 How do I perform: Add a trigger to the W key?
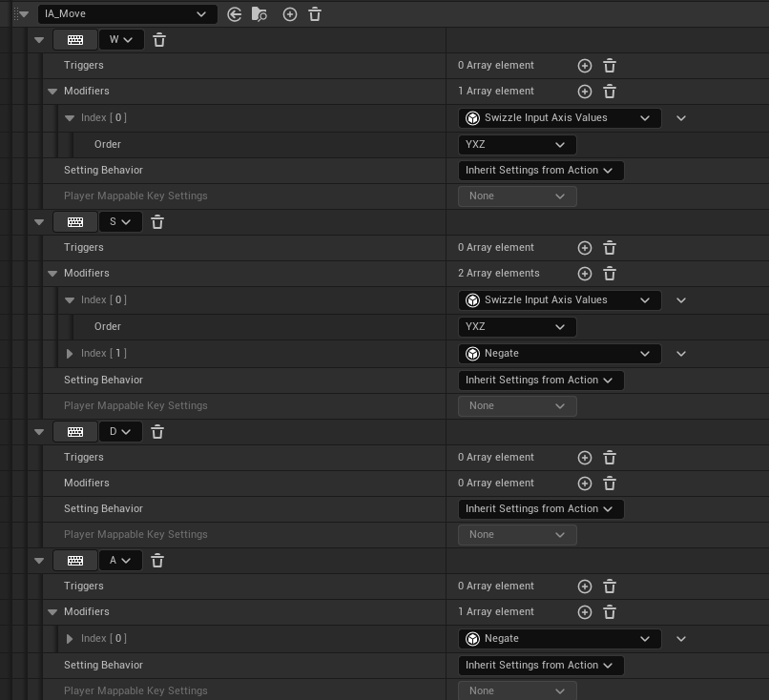(x=585, y=66)
